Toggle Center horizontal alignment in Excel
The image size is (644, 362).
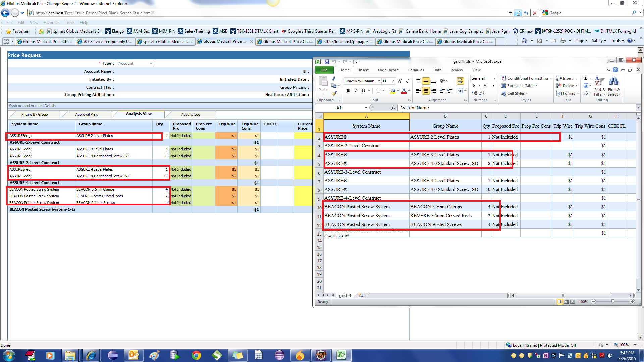pyautogui.click(x=426, y=91)
